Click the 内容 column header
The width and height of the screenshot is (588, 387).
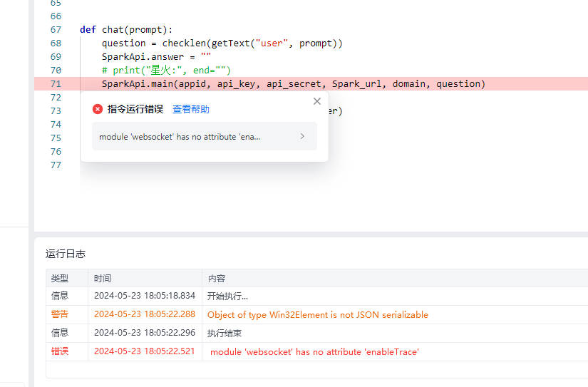pos(217,278)
